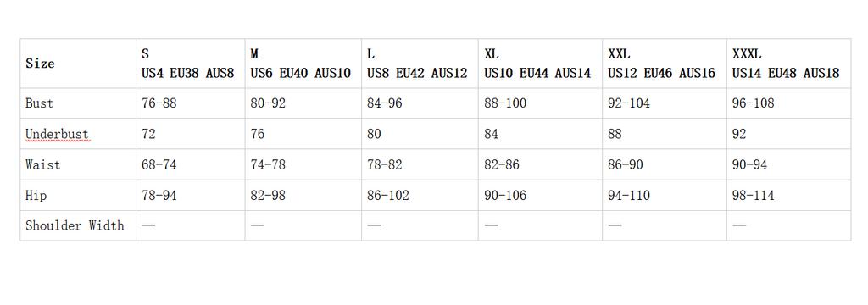Screen dimensions: 868x305
Task: Select the 86-90 waist cell
Action: click(x=665, y=164)
